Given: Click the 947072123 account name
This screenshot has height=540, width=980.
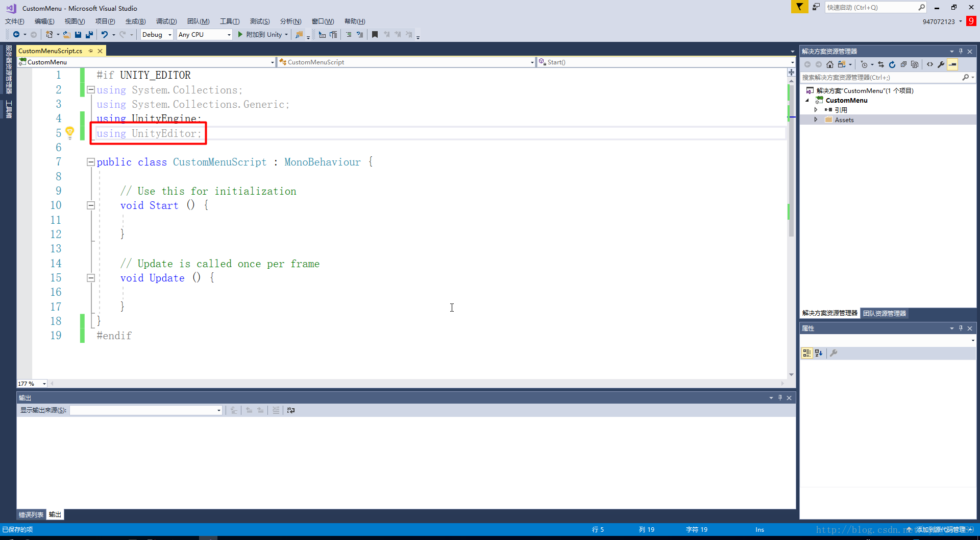Looking at the screenshot, I should click(x=939, y=21).
